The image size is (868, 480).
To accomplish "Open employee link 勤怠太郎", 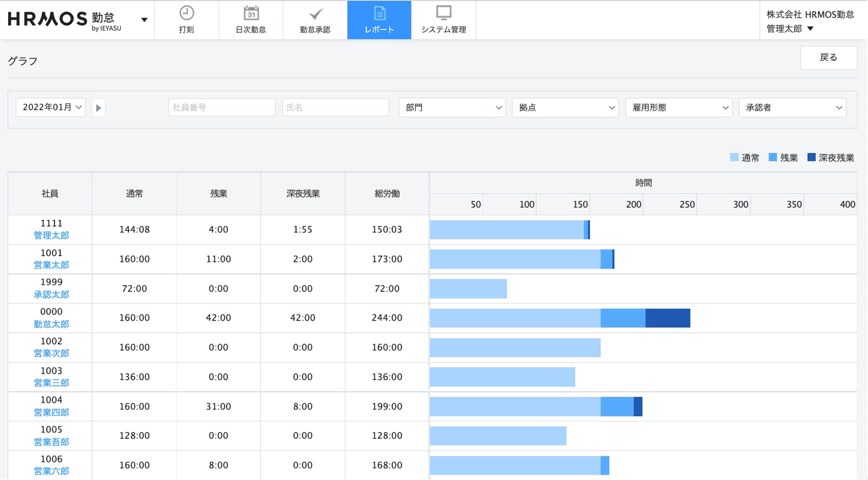I will pos(51,324).
